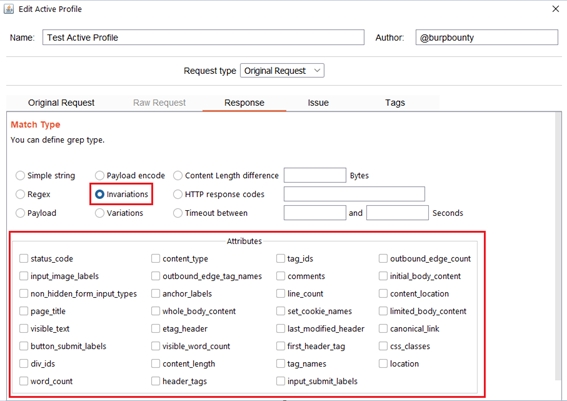Enable the canonical_link attribute
567x401 pixels.
pyautogui.click(x=383, y=328)
